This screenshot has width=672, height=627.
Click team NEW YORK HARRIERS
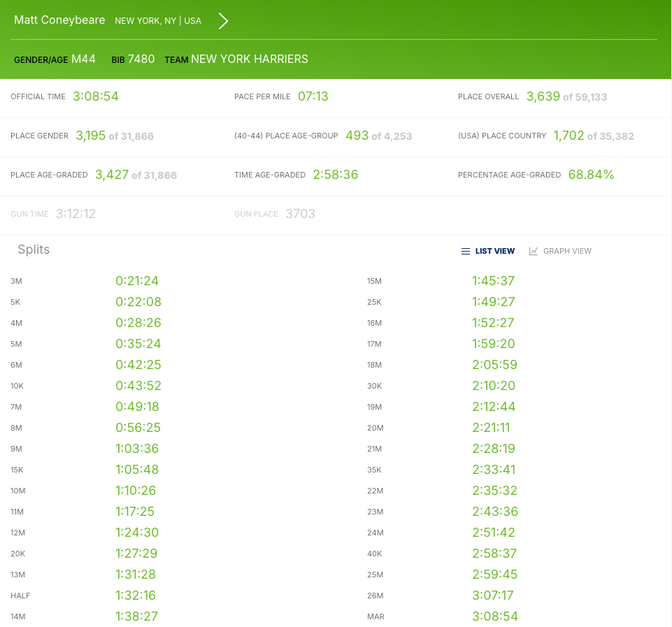tap(250, 59)
